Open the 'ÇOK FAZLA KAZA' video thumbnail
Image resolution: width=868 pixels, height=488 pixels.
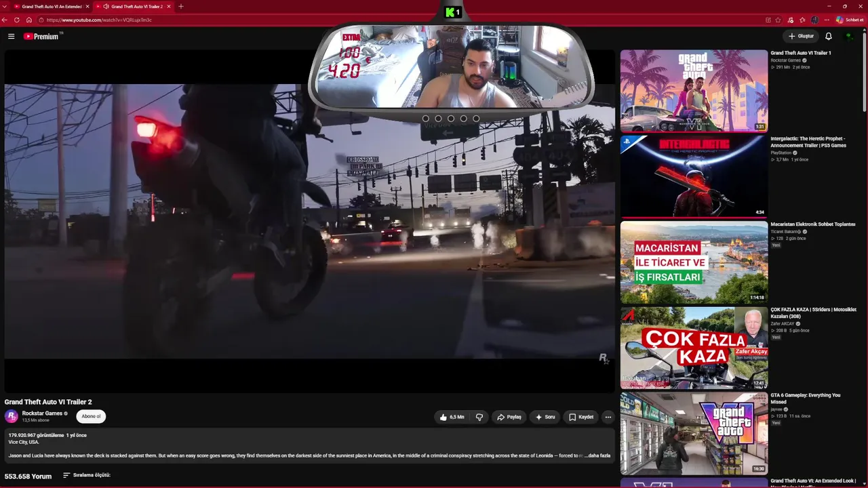694,348
